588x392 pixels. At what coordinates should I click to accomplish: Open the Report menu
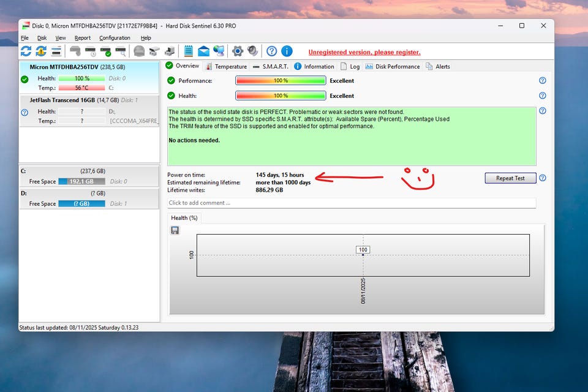pyautogui.click(x=83, y=38)
